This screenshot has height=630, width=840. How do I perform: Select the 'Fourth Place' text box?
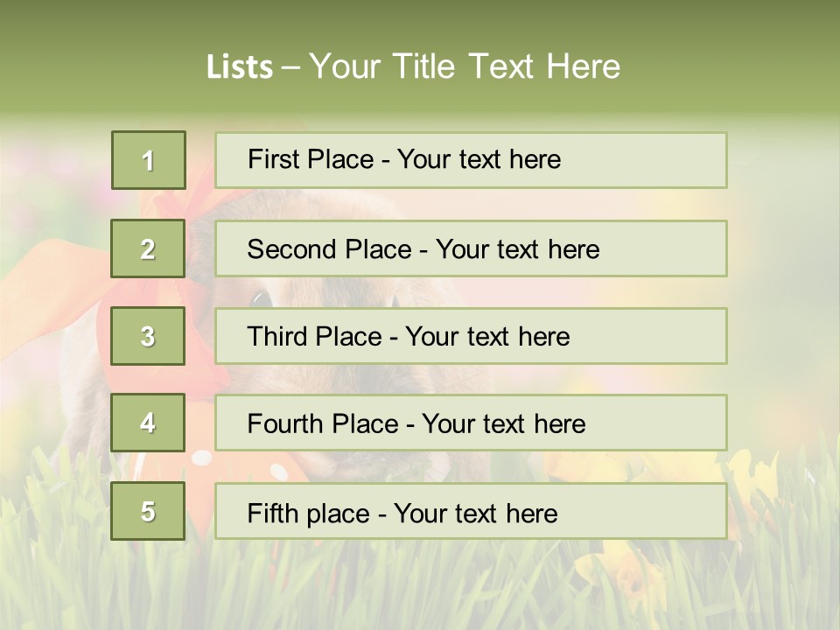click(471, 423)
